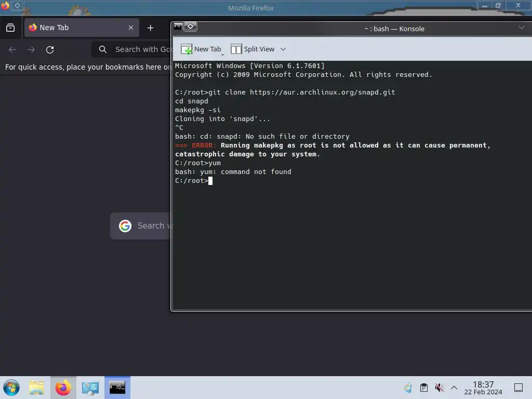Click the Firefox forward arrow
Image resolution: width=532 pixels, height=399 pixels.
tap(31, 50)
